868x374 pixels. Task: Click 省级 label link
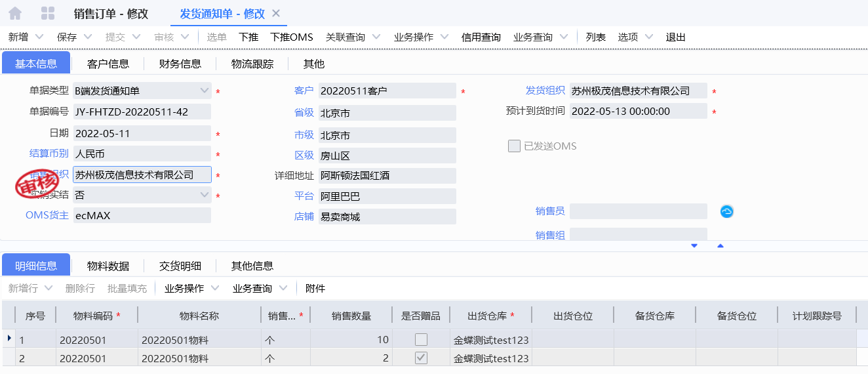coord(304,113)
